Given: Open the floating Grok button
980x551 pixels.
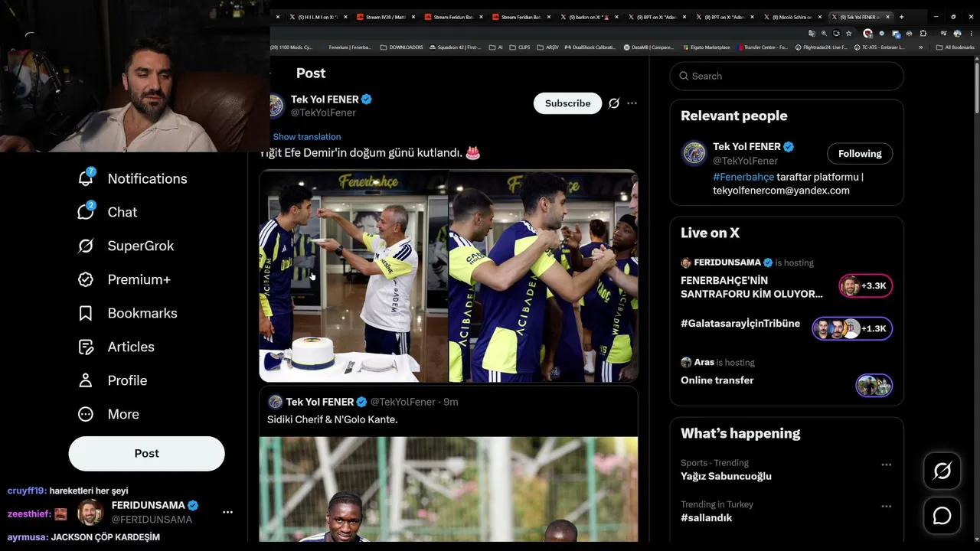Looking at the screenshot, I should [942, 471].
